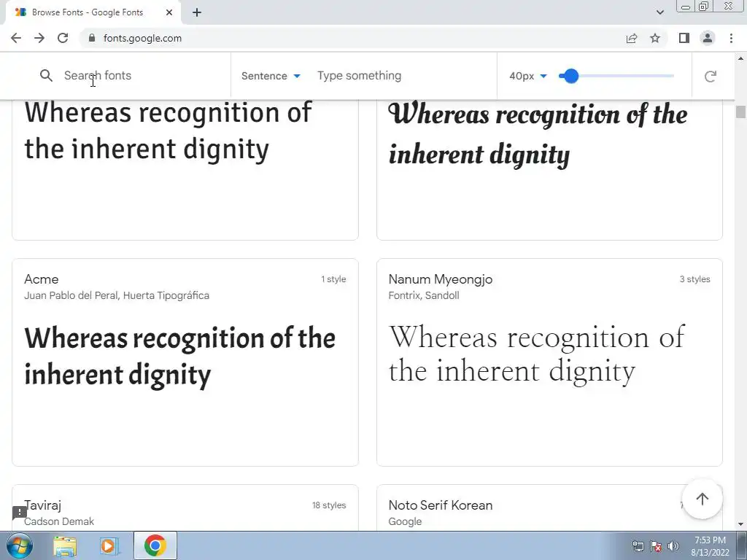Click the Acme sample preview text
This screenshot has width=747, height=560.
pyautogui.click(x=180, y=357)
